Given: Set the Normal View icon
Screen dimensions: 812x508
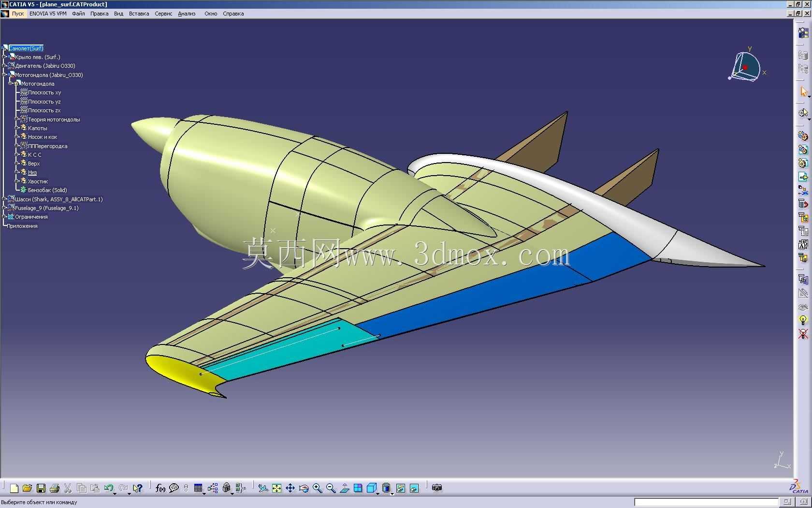Looking at the screenshot, I should (345, 488).
